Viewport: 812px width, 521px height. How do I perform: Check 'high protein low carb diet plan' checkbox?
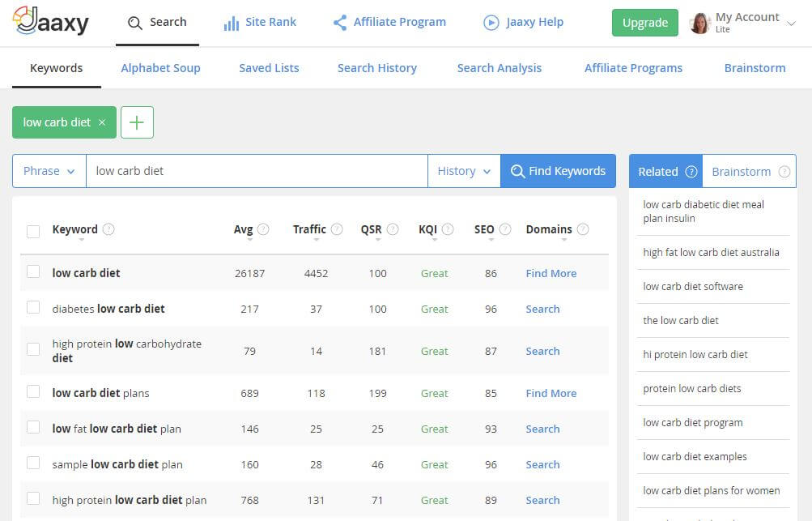(x=33, y=498)
